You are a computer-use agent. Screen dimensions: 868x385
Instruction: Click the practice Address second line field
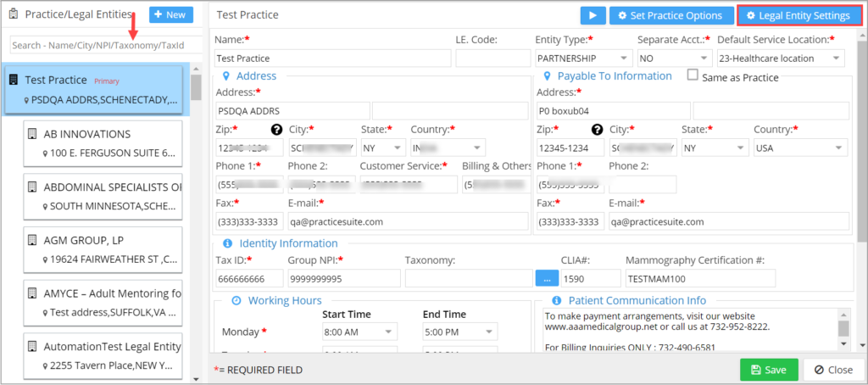(450, 111)
